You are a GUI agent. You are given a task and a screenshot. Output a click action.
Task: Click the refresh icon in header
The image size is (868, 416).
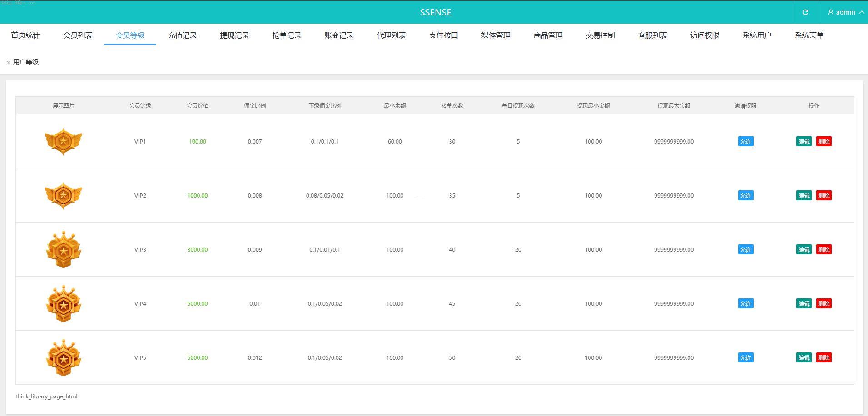(x=805, y=12)
